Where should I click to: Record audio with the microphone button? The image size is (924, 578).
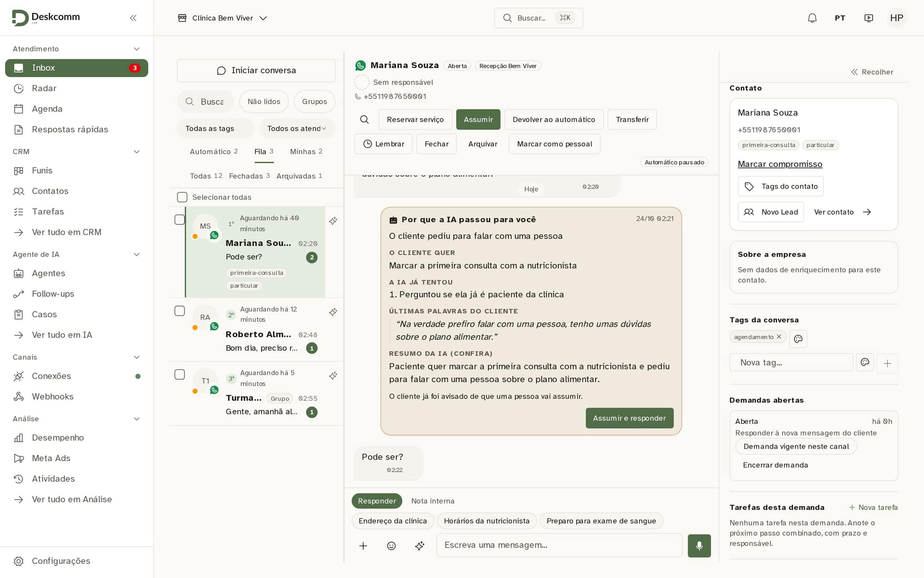tap(699, 545)
